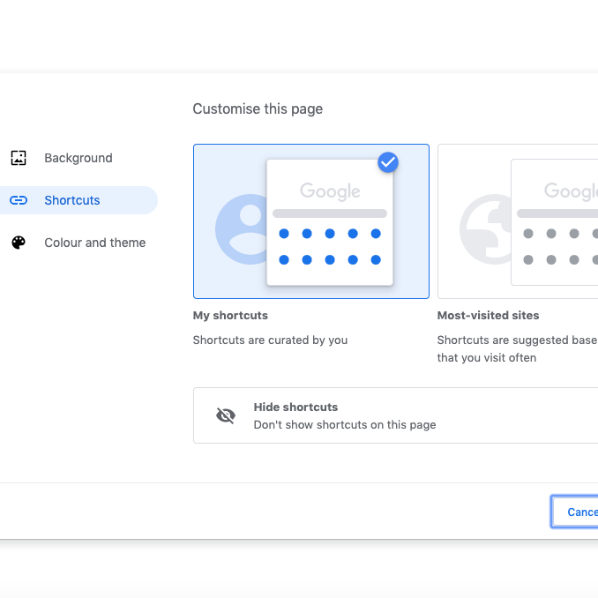
Task: Open the Shortcuts tab
Action: coord(79,200)
